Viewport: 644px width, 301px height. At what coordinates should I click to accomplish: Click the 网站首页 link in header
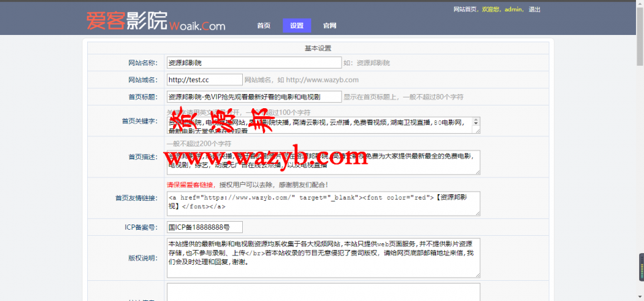[x=465, y=9]
